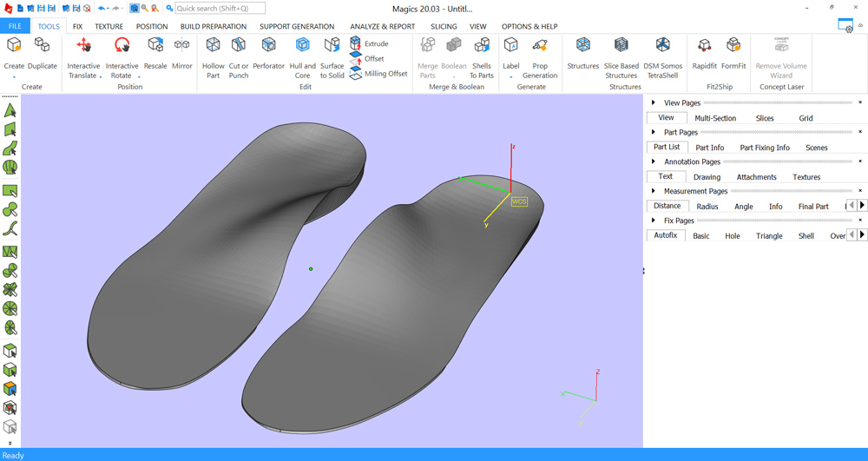This screenshot has width=868, height=461.
Task: Collapse the Fix Pages section arrow
Action: pyautogui.click(x=654, y=221)
